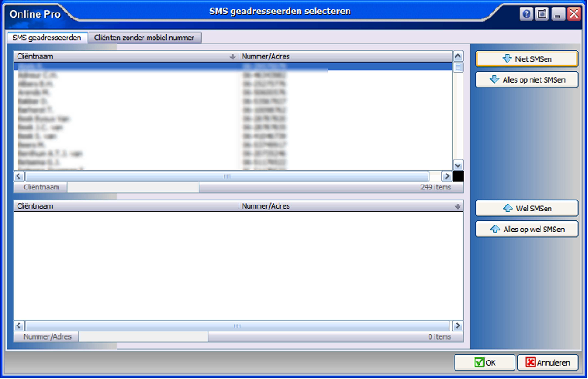The width and height of the screenshot is (588, 379).
Task: Sort lower list by Cliëntnaam header
Action: click(126, 206)
